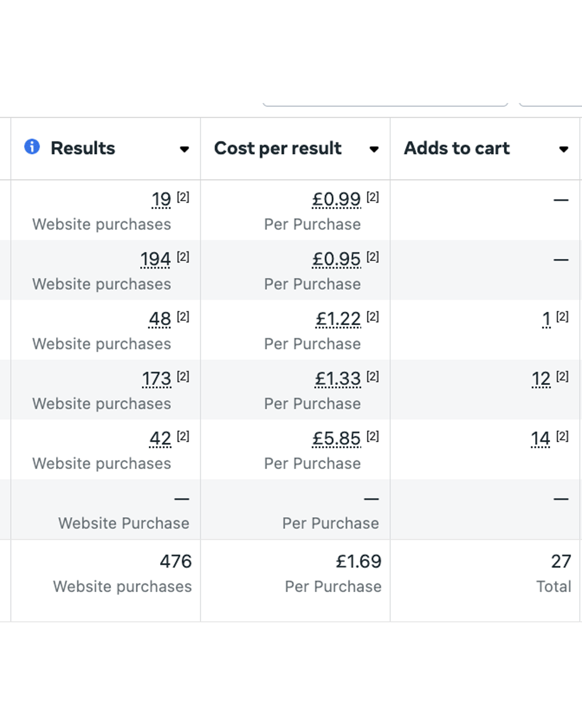Select the £0.95 cost per purchase
The height and width of the screenshot is (728, 582).
pos(336,259)
